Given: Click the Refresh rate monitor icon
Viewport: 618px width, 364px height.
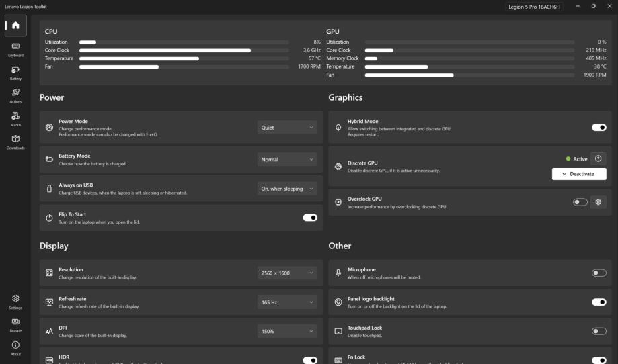Looking at the screenshot, I should point(49,302).
